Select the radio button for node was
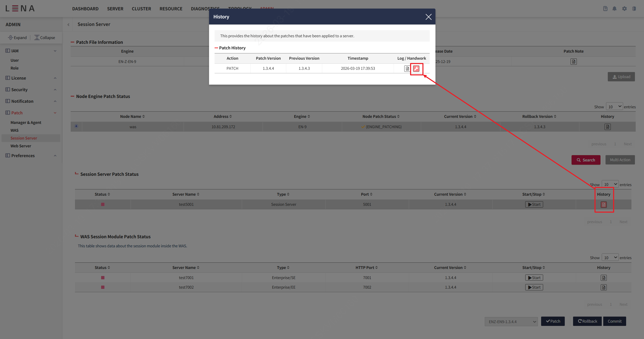644x339 pixels. (x=76, y=126)
